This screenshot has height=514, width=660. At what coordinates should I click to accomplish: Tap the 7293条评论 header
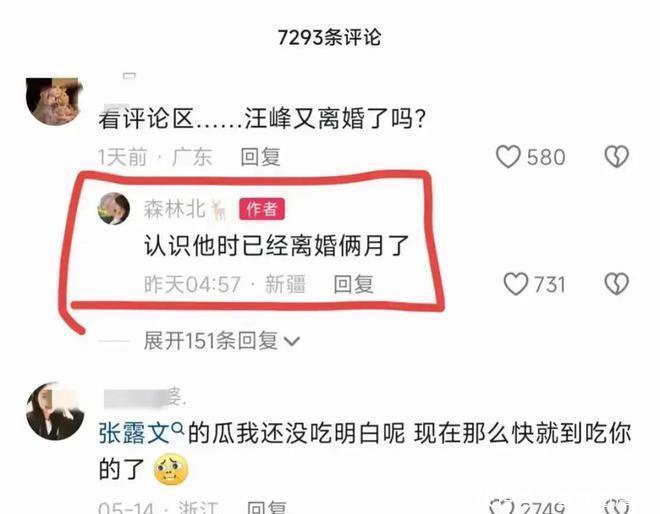(x=330, y=37)
